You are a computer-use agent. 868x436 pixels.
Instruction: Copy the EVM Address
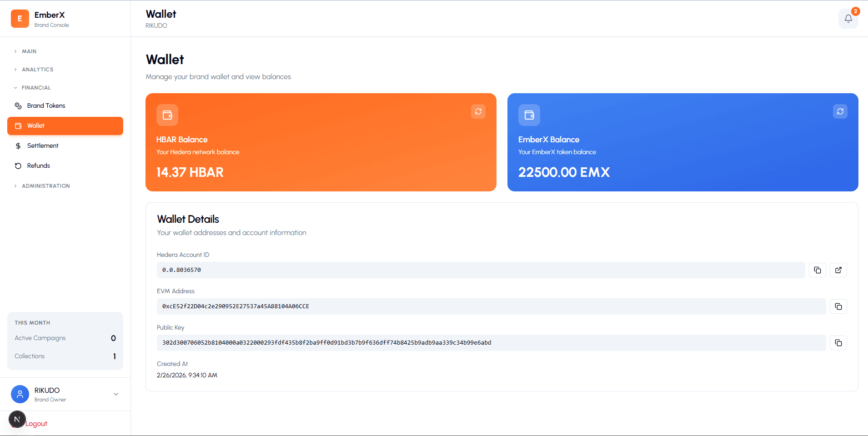[x=838, y=306]
